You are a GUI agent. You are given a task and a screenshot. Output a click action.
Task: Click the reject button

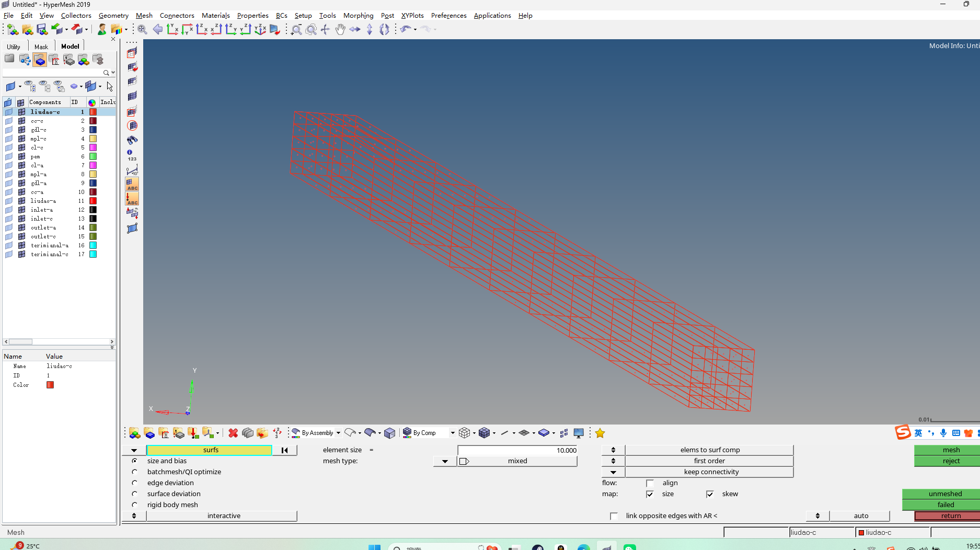[x=951, y=461]
